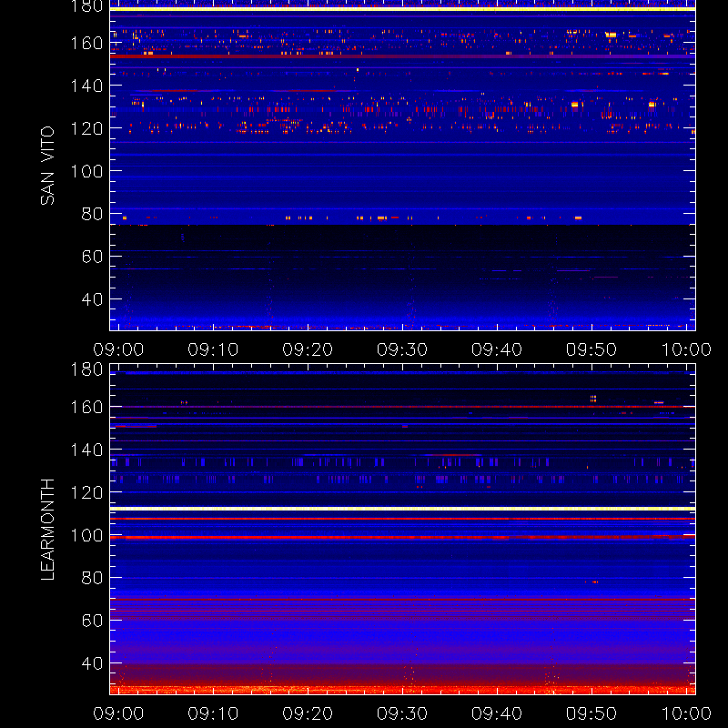The height and width of the screenshot is (728, 728).
Task: Select the 80 label on San Vito axis
Action: (92, 214)
